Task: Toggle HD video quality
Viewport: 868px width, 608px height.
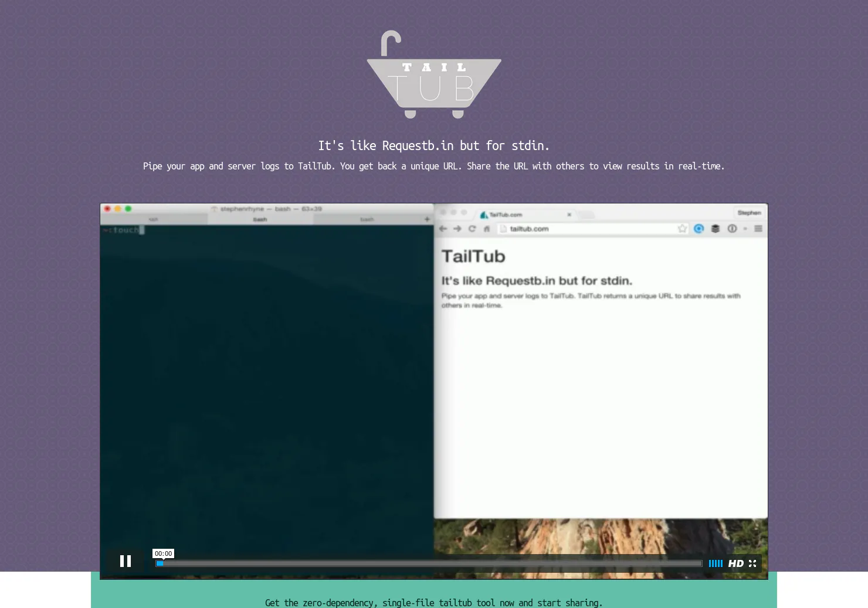Action: 735,563
